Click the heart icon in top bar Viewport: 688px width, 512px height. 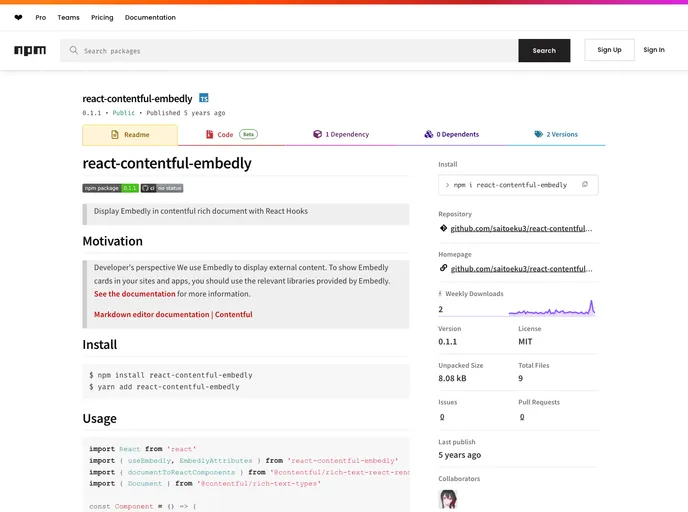pyautogui.click(x=18, y=18)
